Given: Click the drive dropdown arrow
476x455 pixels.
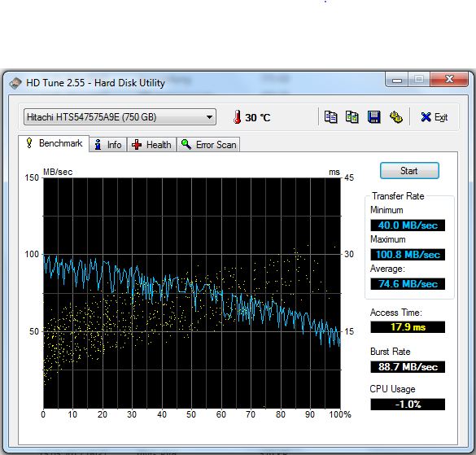Looking at the screenshot, I should (x=209, y=117).
